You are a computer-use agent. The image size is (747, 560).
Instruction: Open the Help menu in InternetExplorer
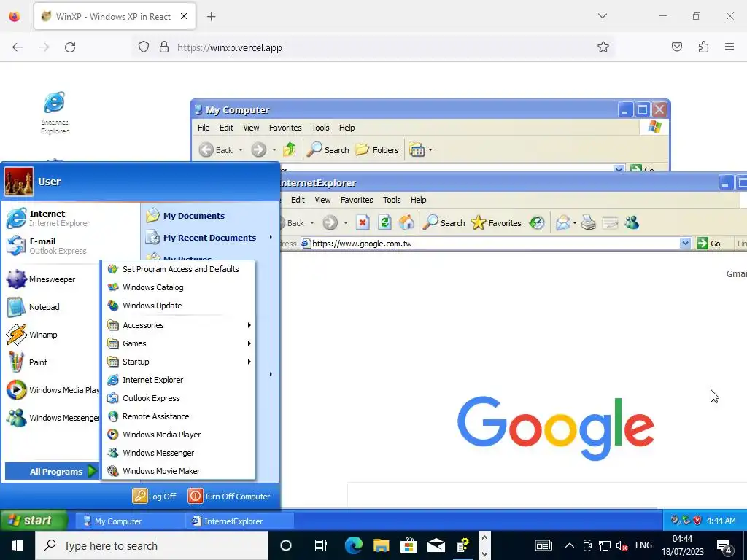(x=418, y=200)
